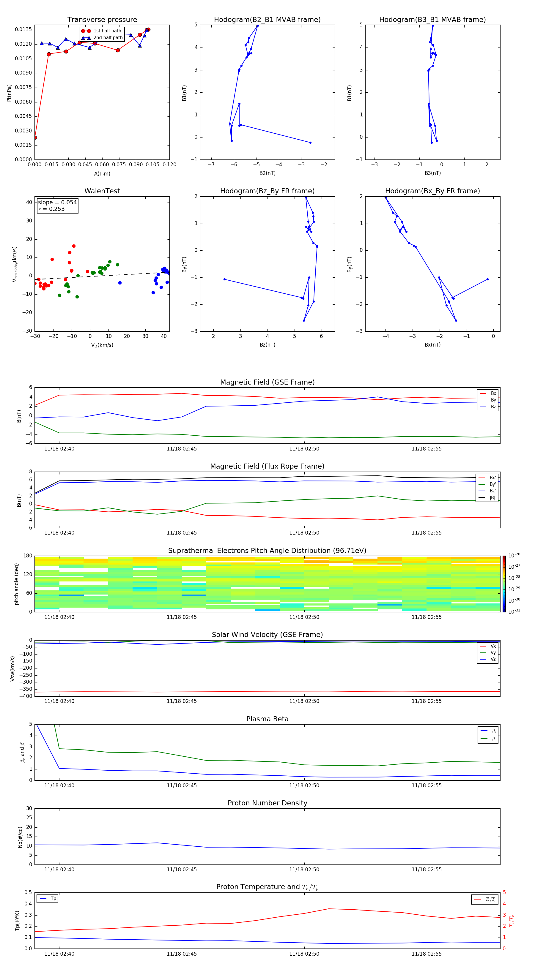Select the Bz entry in the GSE legend
535x980 pixels.
coord(488,407)
